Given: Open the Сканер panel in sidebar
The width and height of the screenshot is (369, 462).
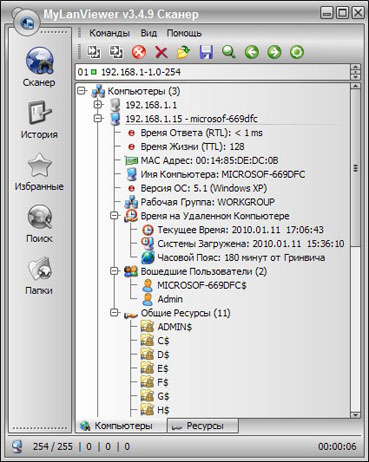Looking at the screenshot, I should click(x=39, y=67).
